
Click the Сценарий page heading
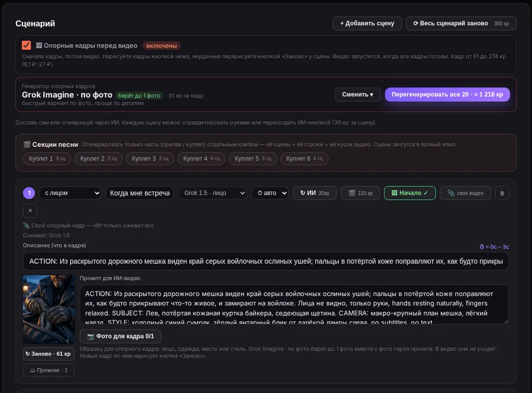point(35,24)
